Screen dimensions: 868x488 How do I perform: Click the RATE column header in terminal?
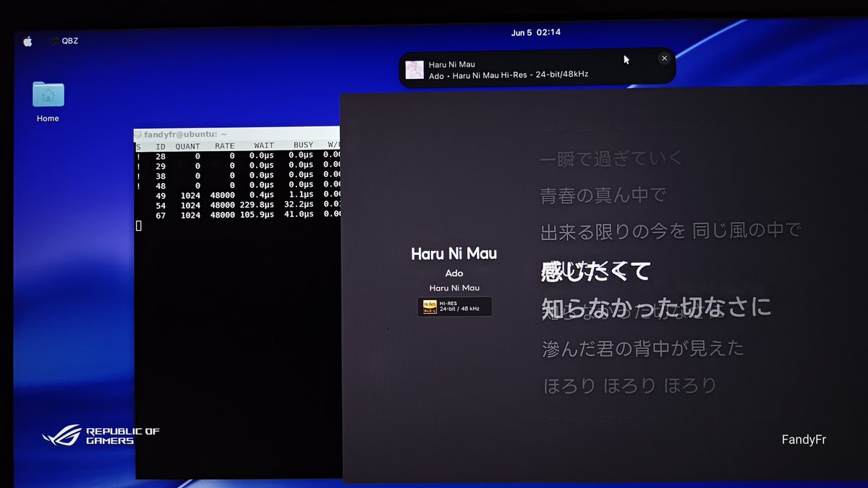pos(224,146)
